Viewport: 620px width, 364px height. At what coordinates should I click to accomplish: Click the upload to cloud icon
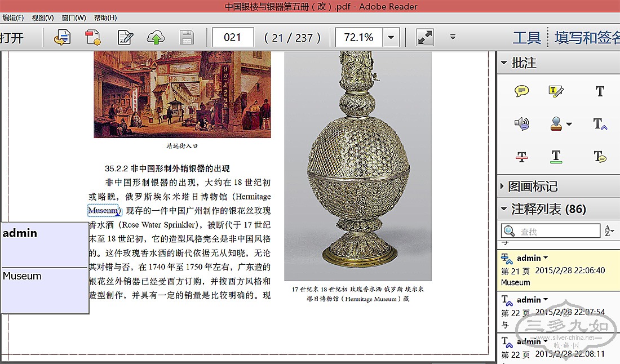coord(156,38)
